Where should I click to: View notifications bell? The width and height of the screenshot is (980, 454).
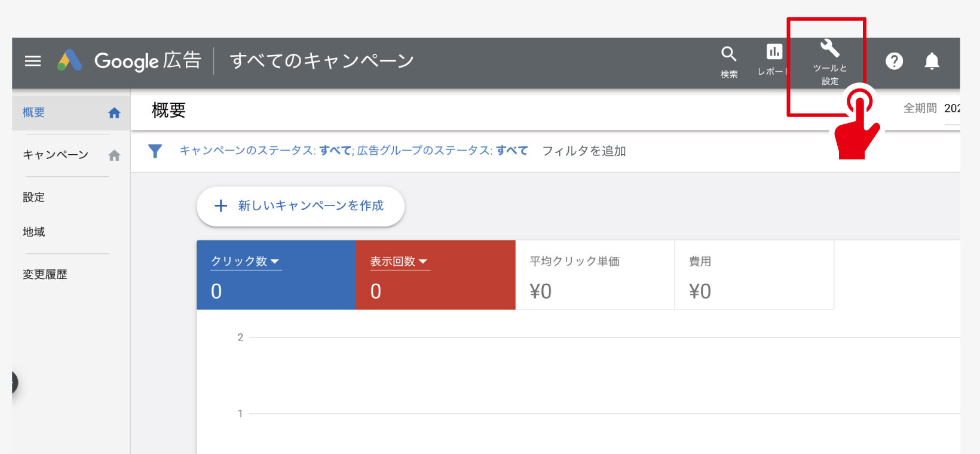[x=932, y=61]
